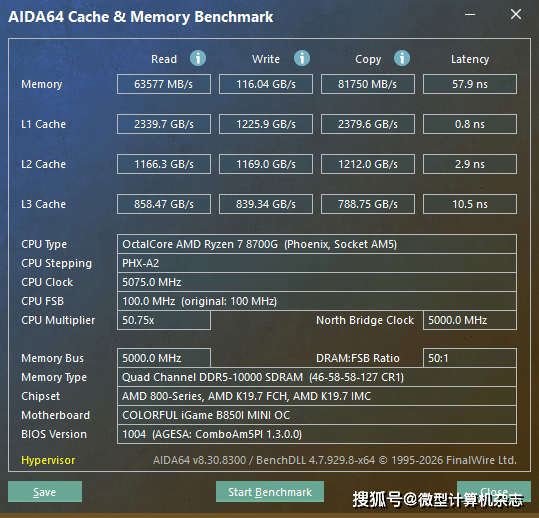Viewport: 539px width, 518px height.
Task: Click the L2 Cache Copy value box
Action: click(x=368, y=164)
